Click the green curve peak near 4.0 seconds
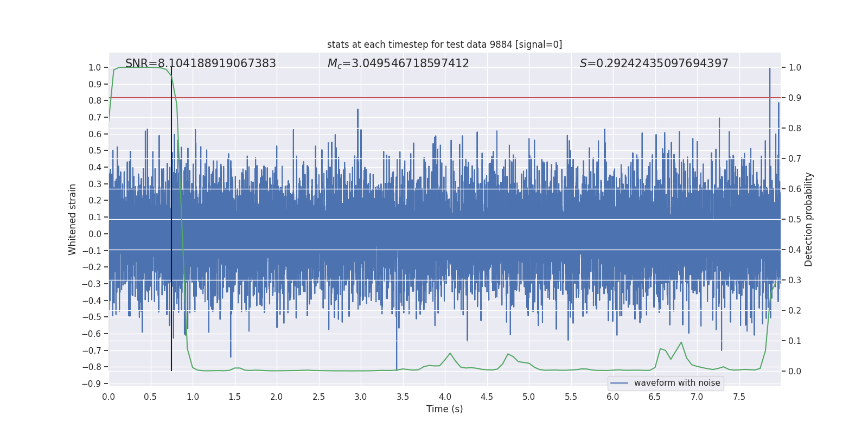 tap(450, 354)
